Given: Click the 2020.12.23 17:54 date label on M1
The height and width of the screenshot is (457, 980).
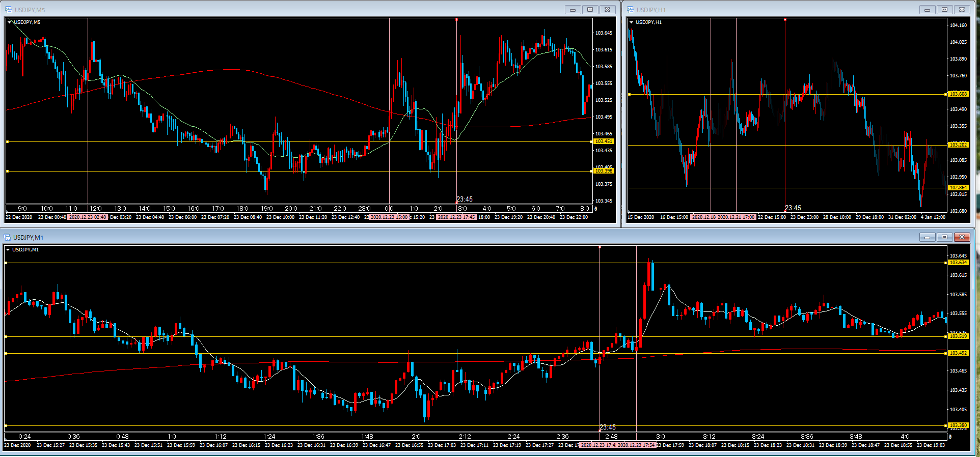Looking at the screenshot, I should (636, 445).
